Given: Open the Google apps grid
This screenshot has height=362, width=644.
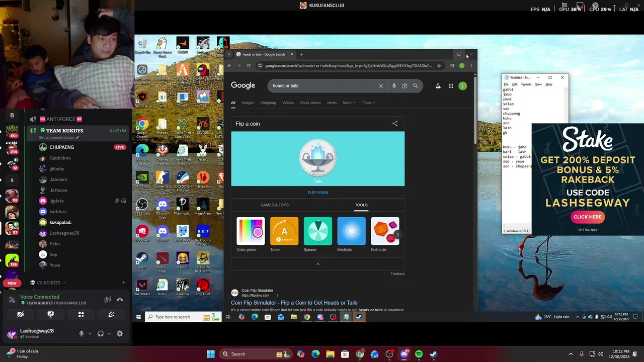Looking at the screenshot, I should pos(451,86).
